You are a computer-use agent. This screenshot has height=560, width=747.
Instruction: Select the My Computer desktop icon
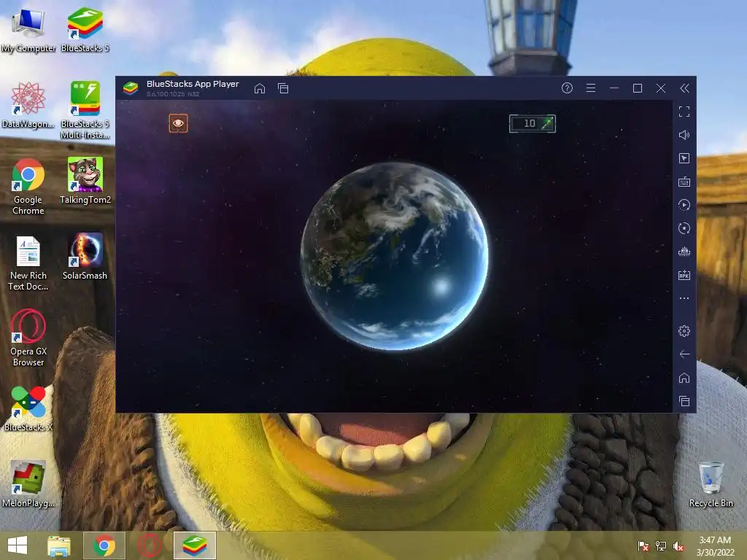pos(28,31)
